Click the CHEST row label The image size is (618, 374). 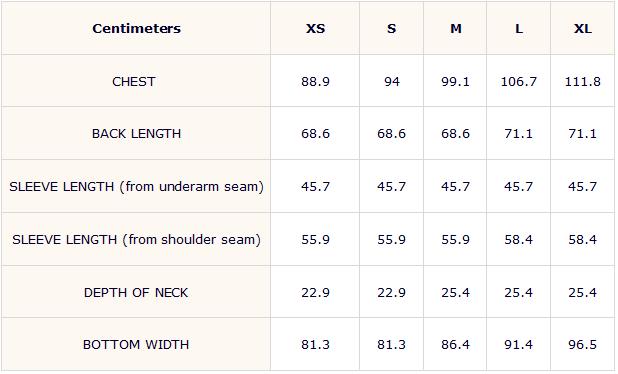(x=134, y=82)
